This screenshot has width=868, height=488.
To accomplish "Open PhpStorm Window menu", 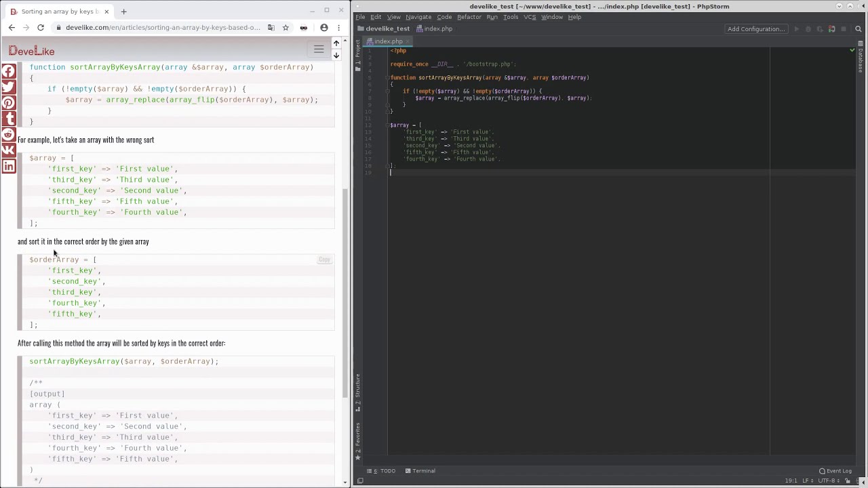I will click(551, 17).
